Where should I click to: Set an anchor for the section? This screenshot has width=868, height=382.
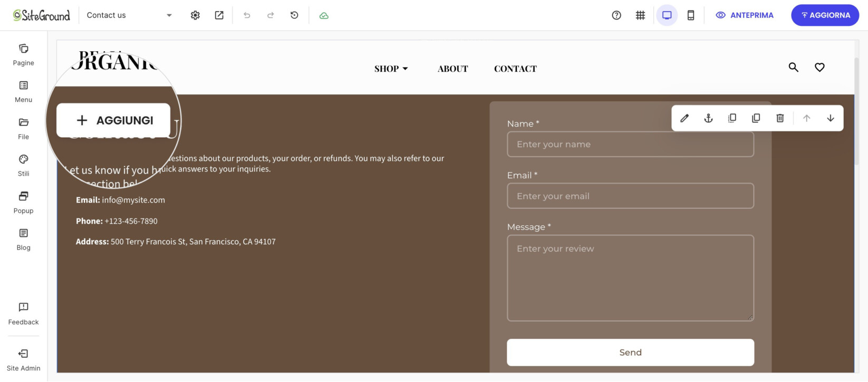[x=708, y=118]
